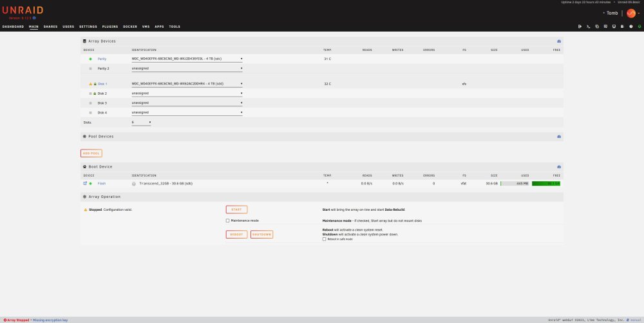Click the Reboot button

point(236,235)
